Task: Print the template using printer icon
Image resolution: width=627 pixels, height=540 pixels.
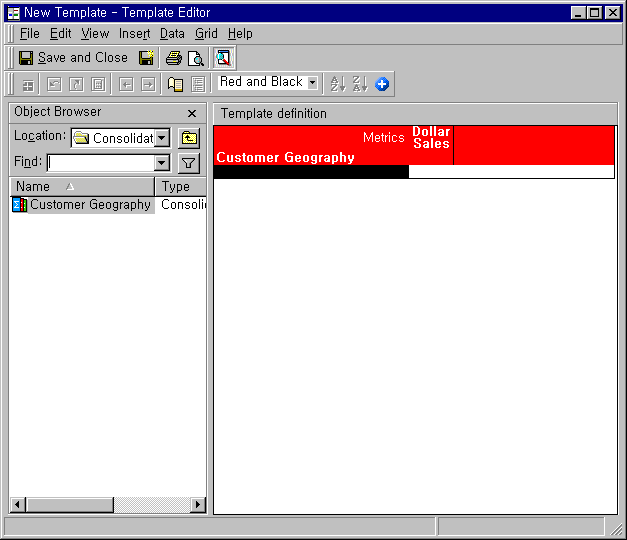Action: [x=174, y=58]
